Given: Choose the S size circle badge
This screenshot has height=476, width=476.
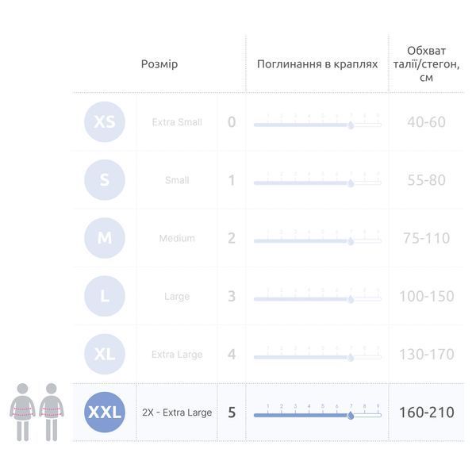Looking at the screenshot, I should (105, 180).
